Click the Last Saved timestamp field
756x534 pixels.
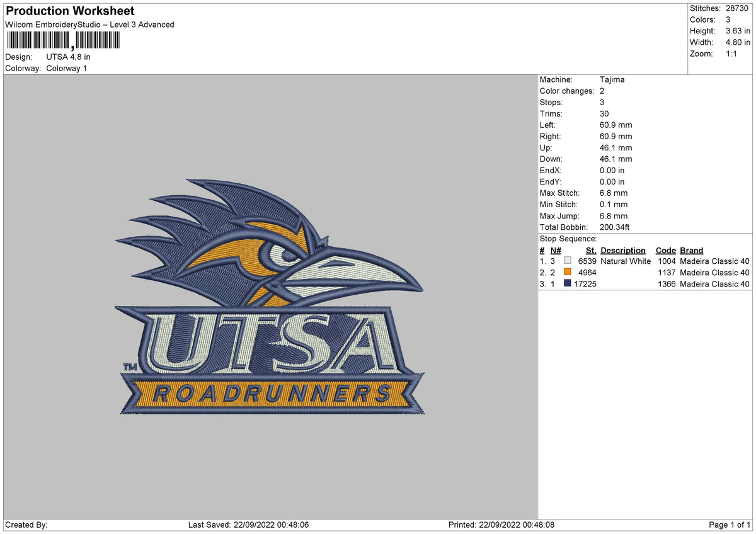tap(249, 524)
